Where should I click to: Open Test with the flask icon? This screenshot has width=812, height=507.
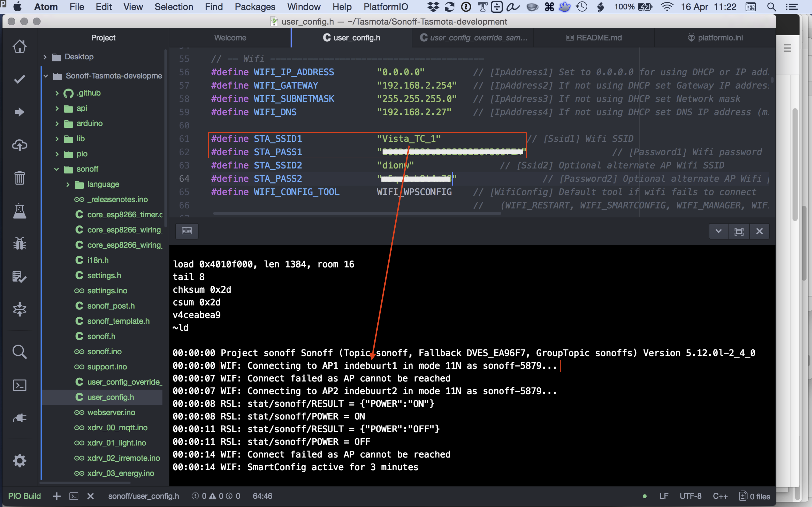tap(19, 211)
